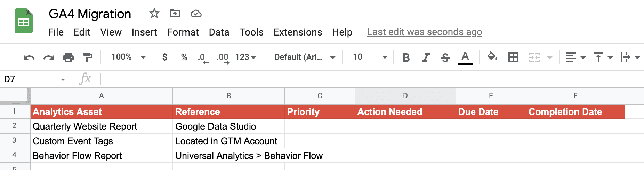Open the font size 10 dropdown
Image resolution: width=644 pixels, height=170 pixels.
point(370,57)
